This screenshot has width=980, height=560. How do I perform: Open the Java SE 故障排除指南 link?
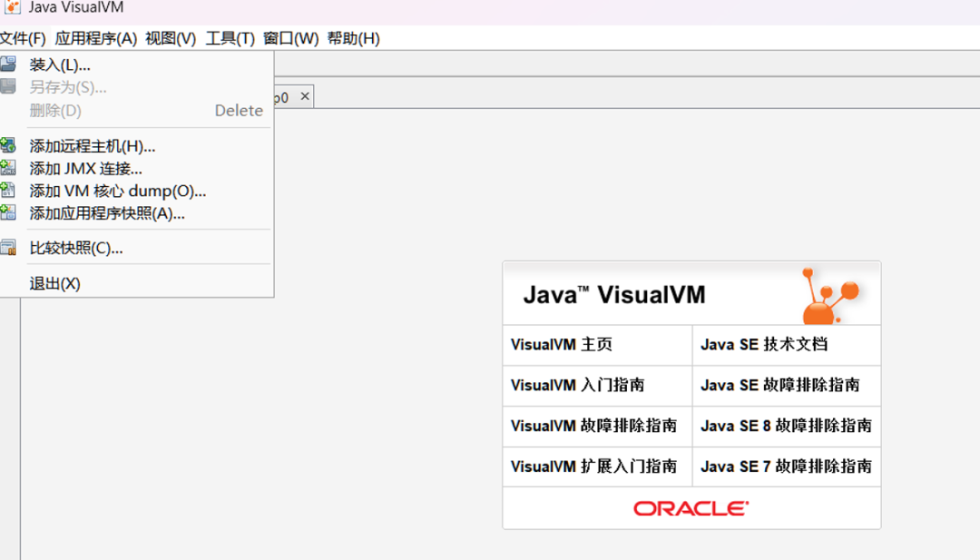click(x=780, y=385)
